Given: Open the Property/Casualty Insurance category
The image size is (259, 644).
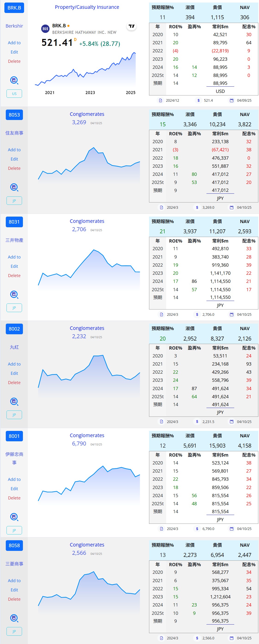Looking at the screenshot, I should [87, 7].
